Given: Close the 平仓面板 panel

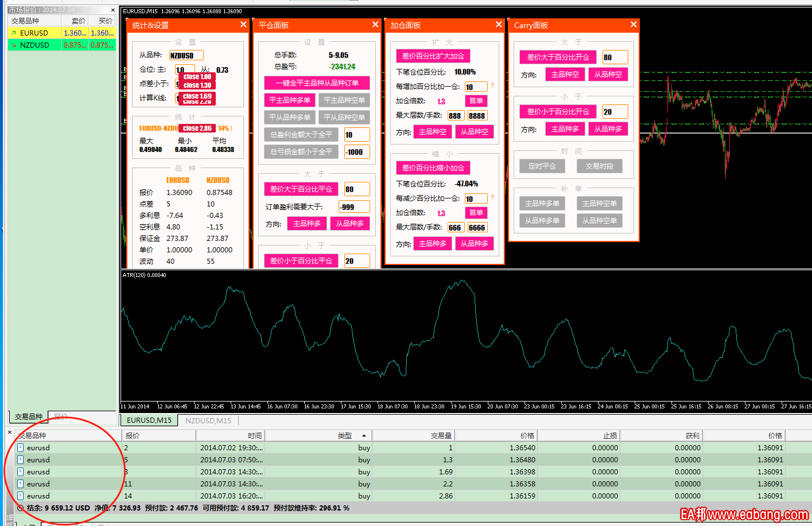Looking at the screenshot, I should point(375,25).
